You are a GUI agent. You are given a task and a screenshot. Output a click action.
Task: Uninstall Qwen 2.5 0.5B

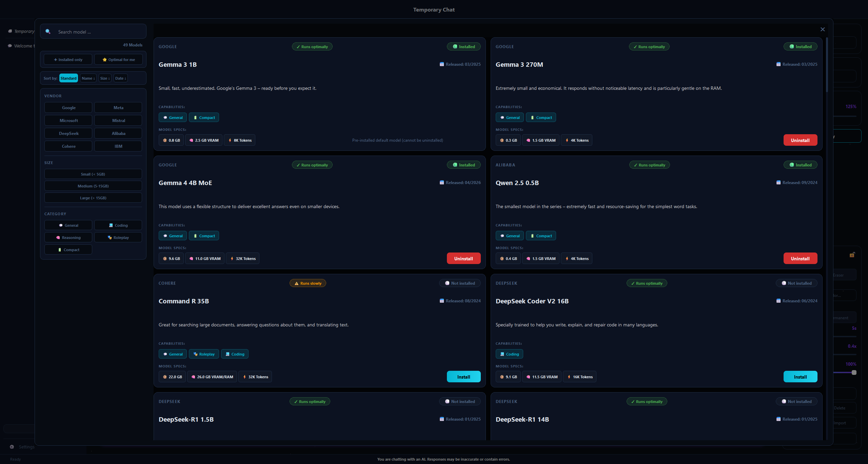(800, 259)
